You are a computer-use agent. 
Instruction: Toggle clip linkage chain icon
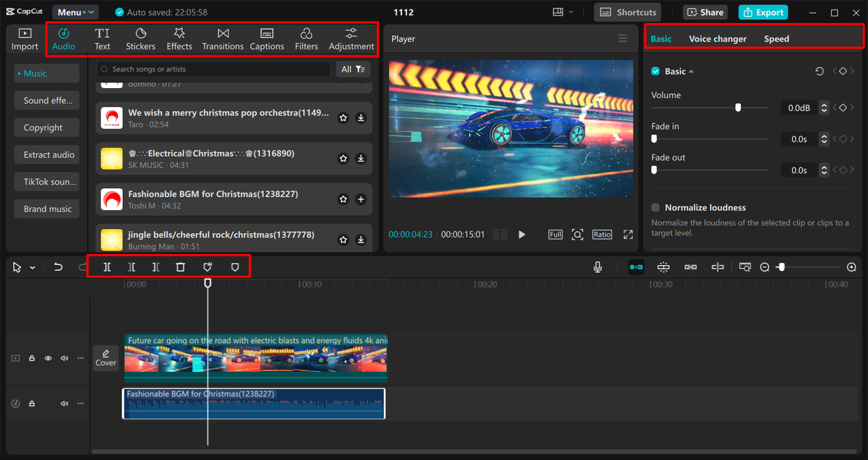point(690,267)
